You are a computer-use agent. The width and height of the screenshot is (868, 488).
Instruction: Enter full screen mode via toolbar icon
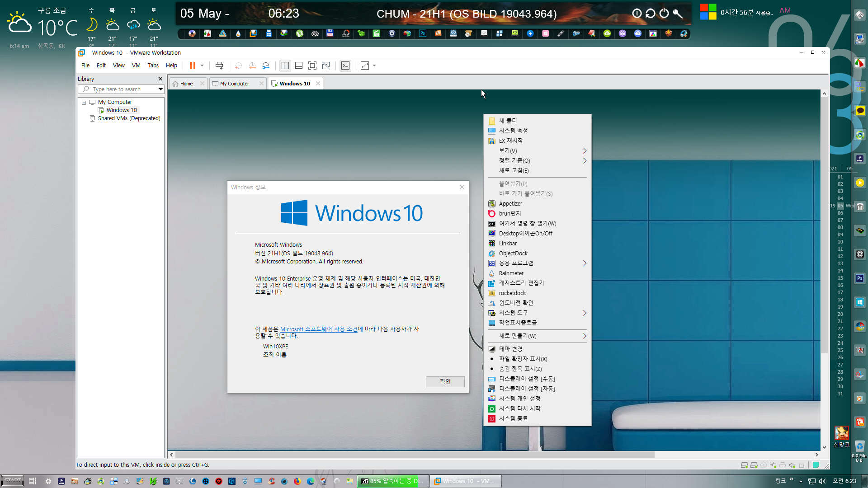tap(312, 66)
